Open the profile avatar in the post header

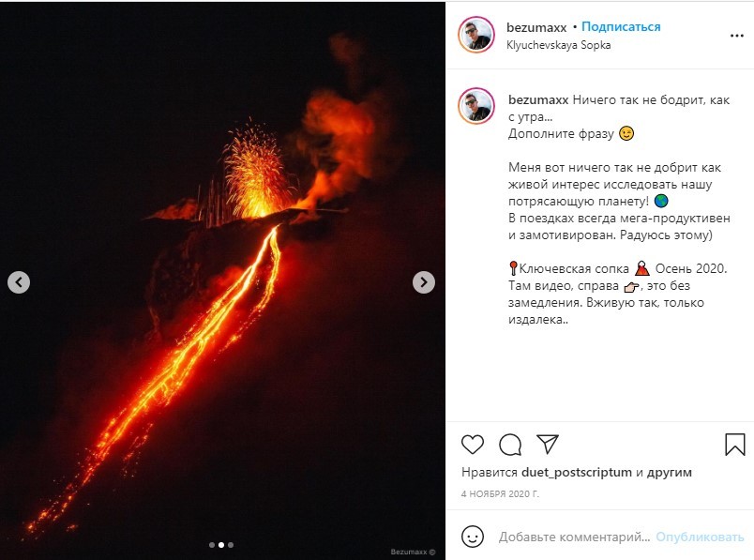click(x=476, y=35)
